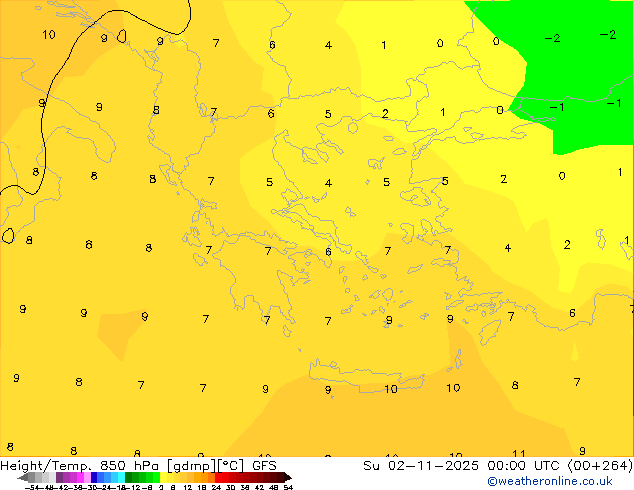
Task: Choose the dark maroon right arrow of legend
Action: tap(288, 477)
